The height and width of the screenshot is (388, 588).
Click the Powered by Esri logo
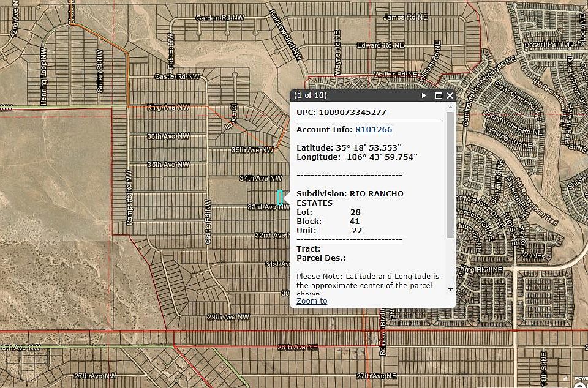(581, 381)
